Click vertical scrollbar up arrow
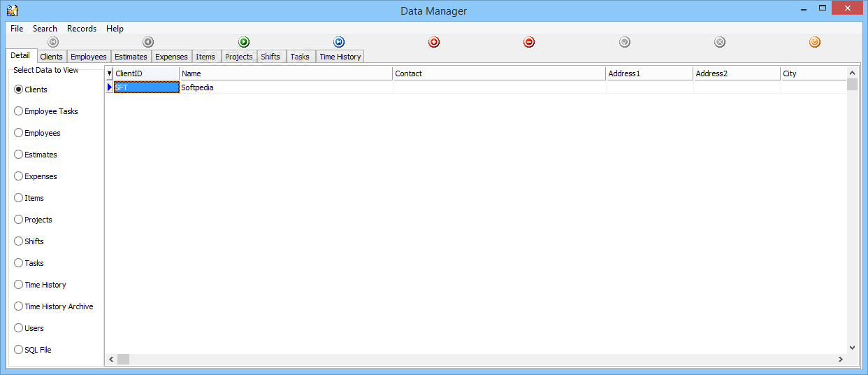 (x=852, y=73)
